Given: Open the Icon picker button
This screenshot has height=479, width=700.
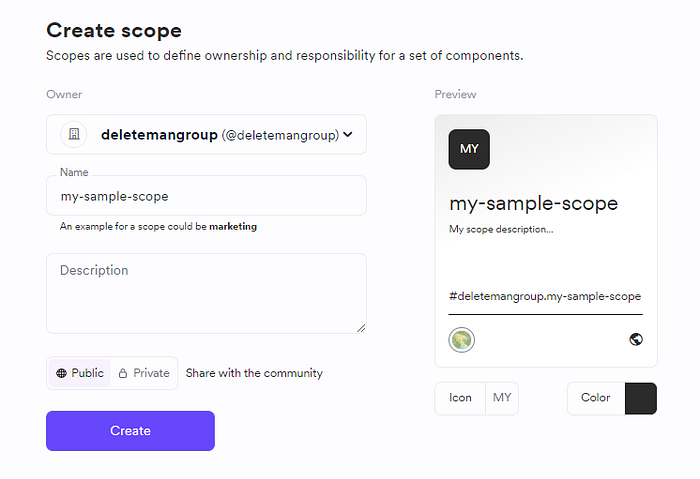Looking at the screenshot, I should click(460, 398).
